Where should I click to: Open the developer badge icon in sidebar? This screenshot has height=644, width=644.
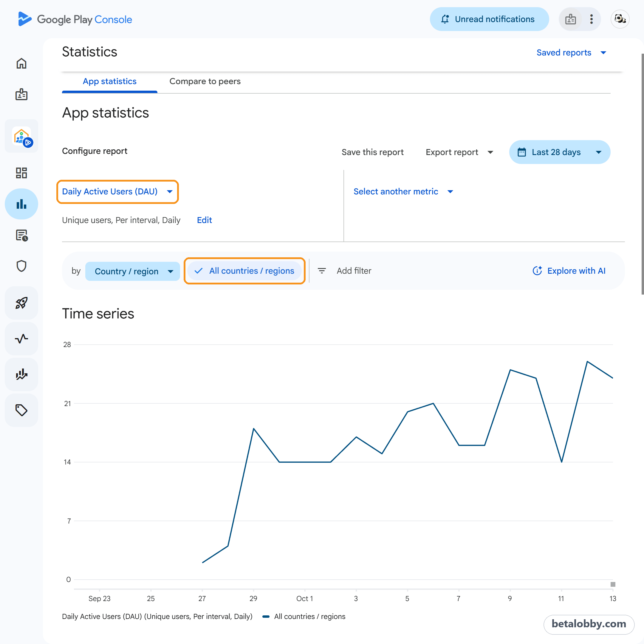click(21, 95)
